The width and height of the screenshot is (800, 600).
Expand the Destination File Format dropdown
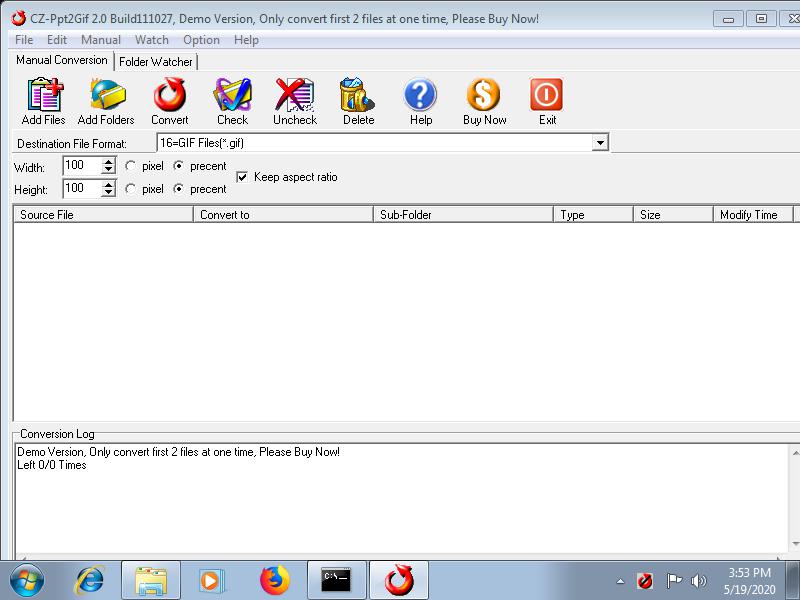pyautogui.click(x=601, y=143)
